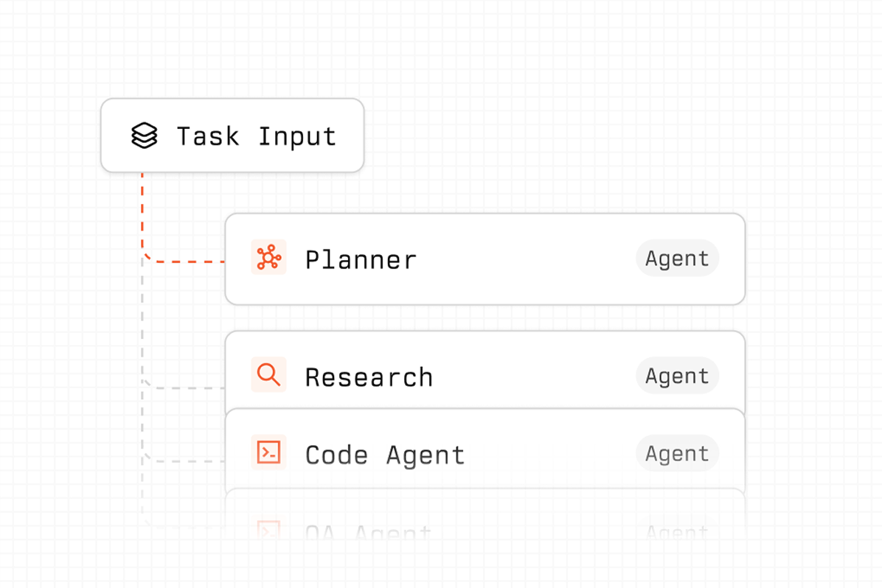Image resolution: width=882 pixels, height=588 pixels.
Task: Click the Agent badge on Planner row
Action: 677,259
